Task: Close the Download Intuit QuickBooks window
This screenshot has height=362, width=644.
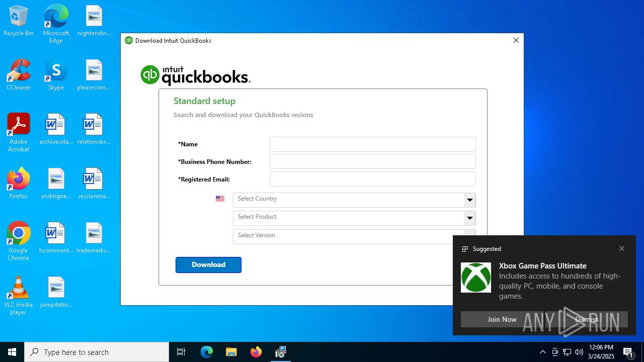Action: tap(516, 40)
